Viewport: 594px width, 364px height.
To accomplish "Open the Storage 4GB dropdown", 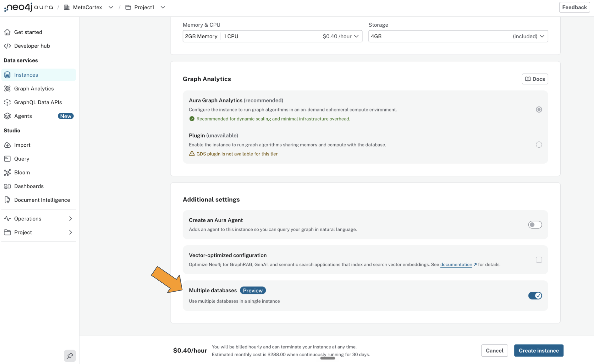I will [458, 36].
